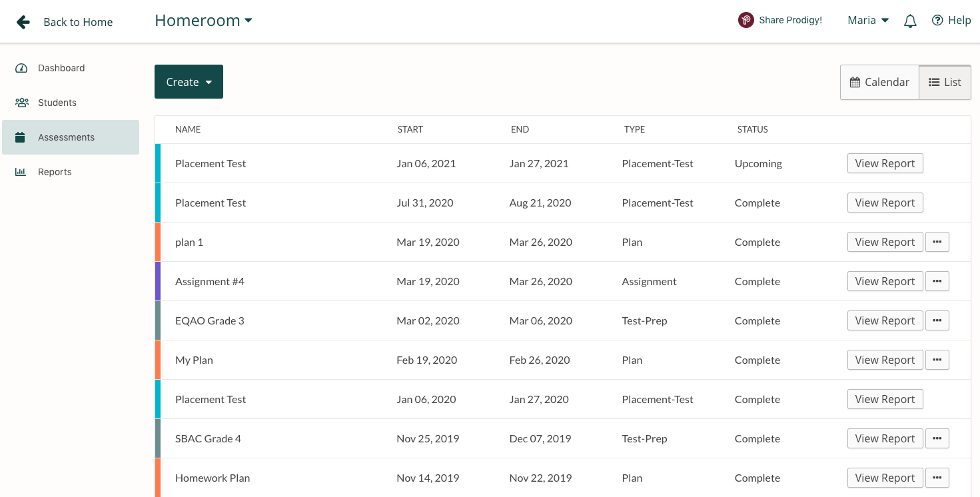Screen dimensions: 980x497
Task: Open Maria's account menu
Action: [x=867, y=20]
